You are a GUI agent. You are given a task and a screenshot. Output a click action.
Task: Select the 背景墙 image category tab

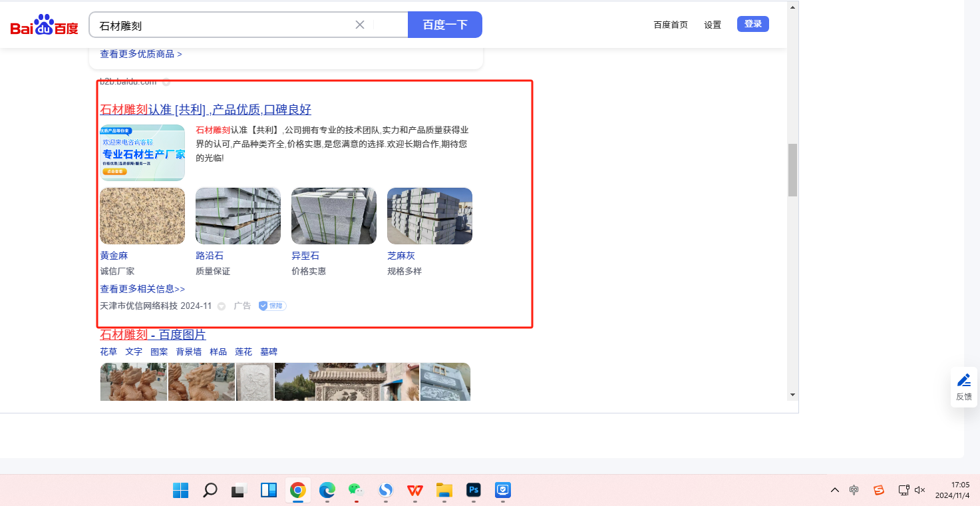[188, 352]
